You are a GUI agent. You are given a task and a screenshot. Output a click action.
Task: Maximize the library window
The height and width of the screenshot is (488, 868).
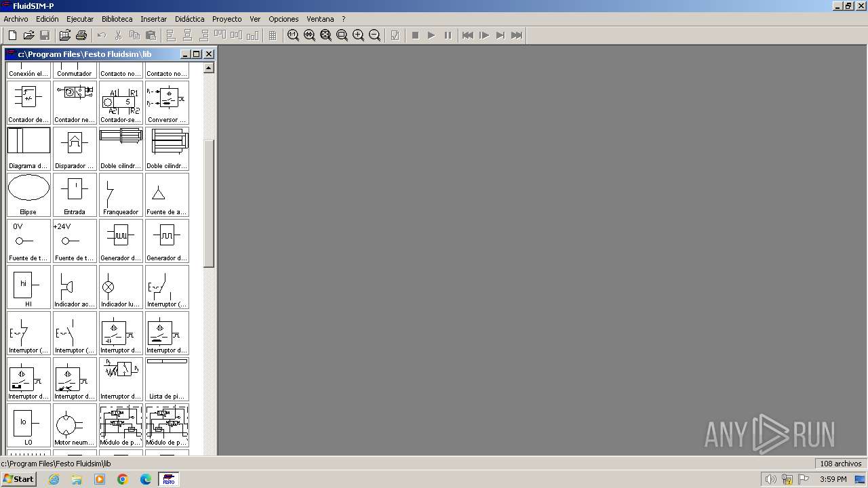click(x=197, y=54)
